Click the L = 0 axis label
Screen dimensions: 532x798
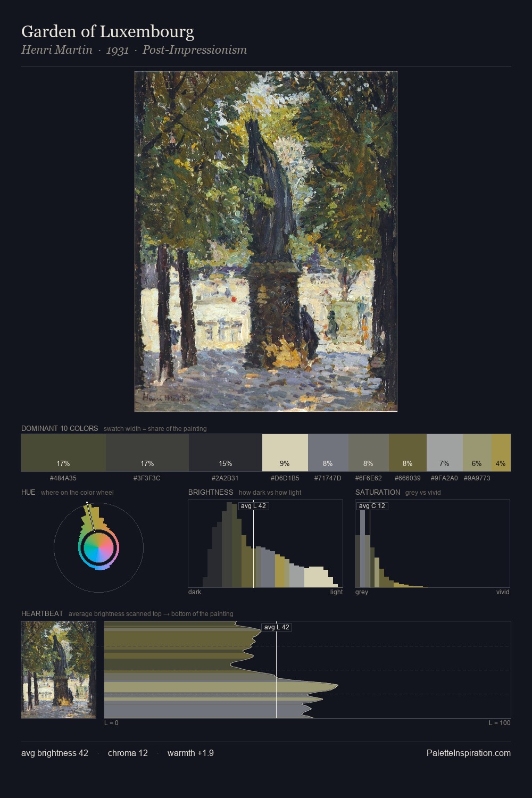[111, 723]
